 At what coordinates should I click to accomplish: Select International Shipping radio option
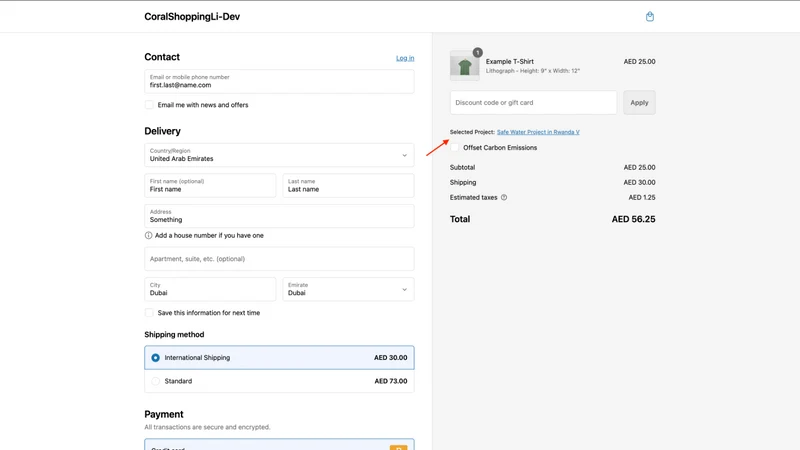point(156,358)
